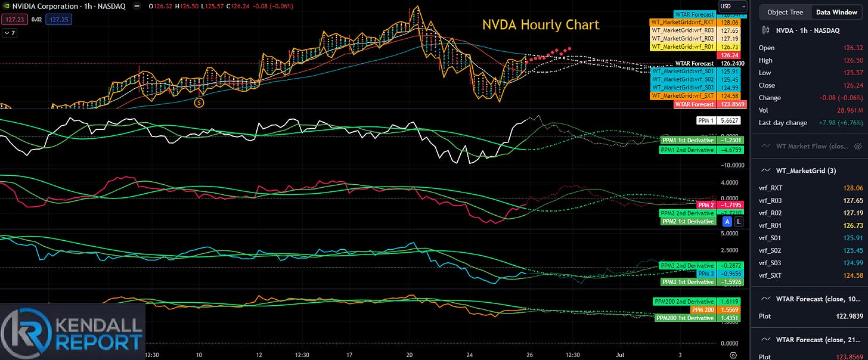Open chart settings gear at bottom of price axis
The width and height of the screenshot is (868, 360).
(734, 355)
